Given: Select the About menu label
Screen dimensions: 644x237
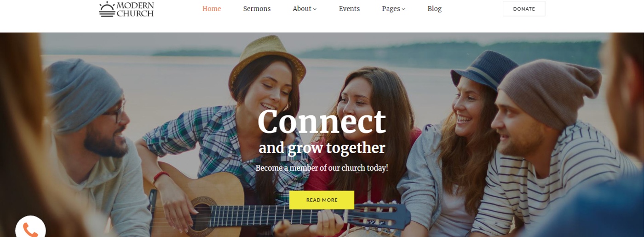Looking at the screenshot, I should point(302,9).
